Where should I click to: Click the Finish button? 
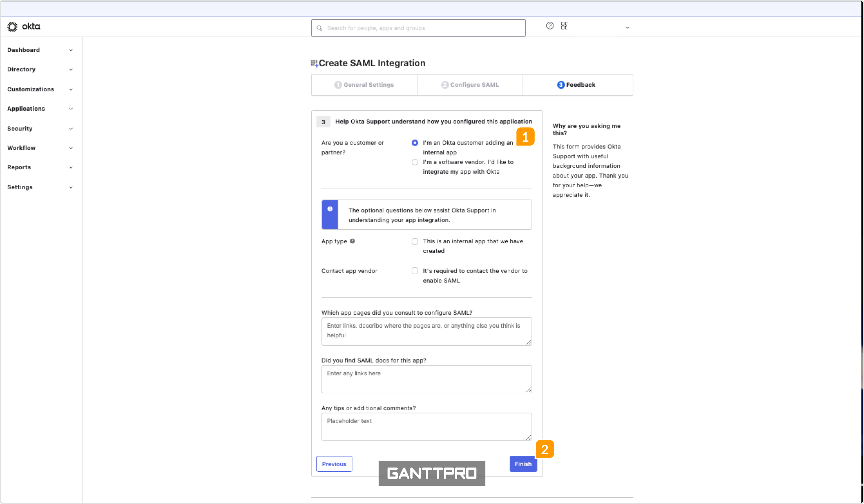click(523, 464)
